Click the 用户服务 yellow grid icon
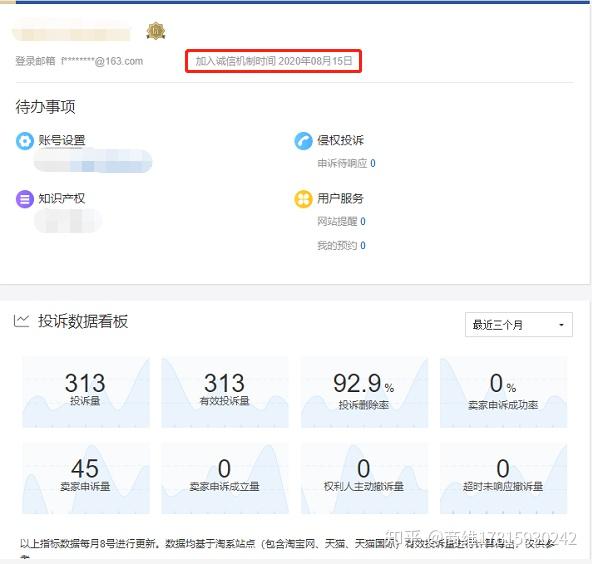Viewport: 592px width, 564px height. pyautogui.click(x=304, y=199)
